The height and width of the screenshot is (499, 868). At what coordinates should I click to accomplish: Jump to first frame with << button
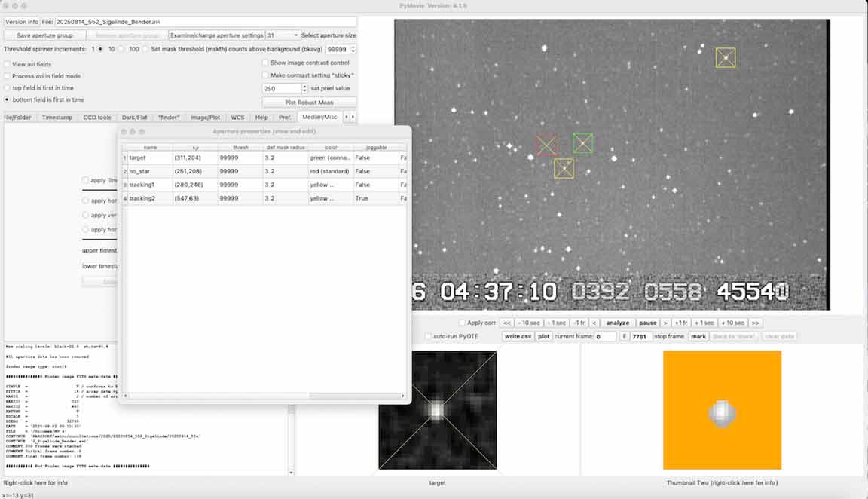coord(507,323)
